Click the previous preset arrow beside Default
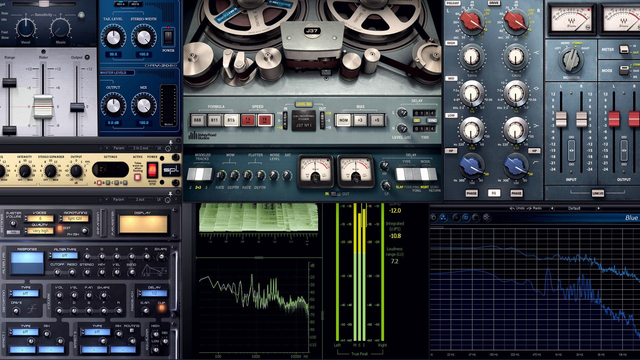Screen dimensions: 640x360 pos(552,208)
